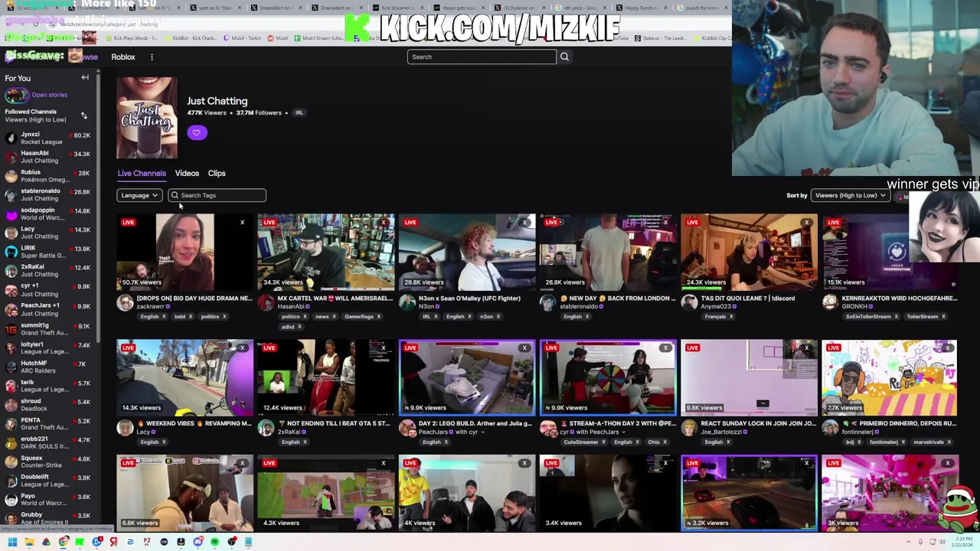Click stableronaldo's avatar under the stream

547,303
